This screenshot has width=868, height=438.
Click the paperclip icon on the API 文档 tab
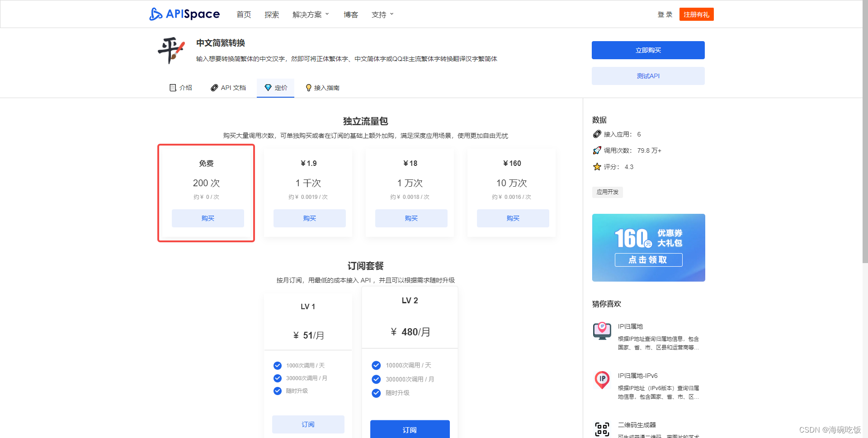click(214, 88)
